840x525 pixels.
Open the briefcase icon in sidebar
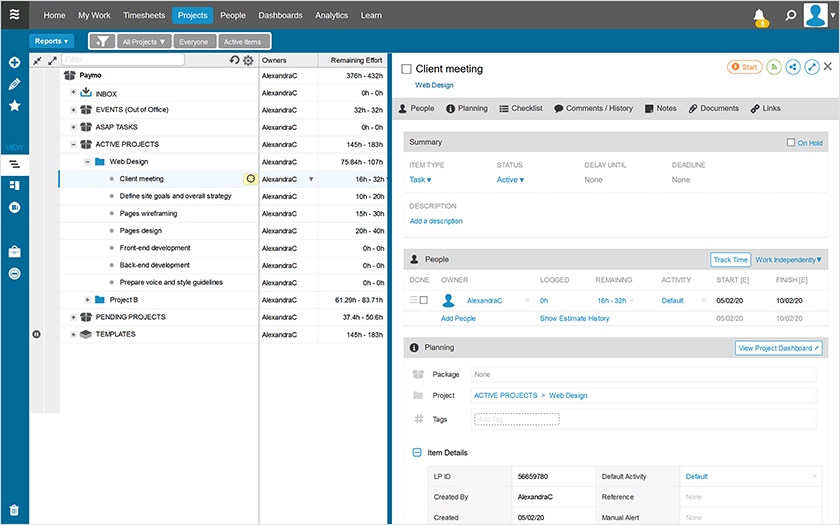click(14, 251)
